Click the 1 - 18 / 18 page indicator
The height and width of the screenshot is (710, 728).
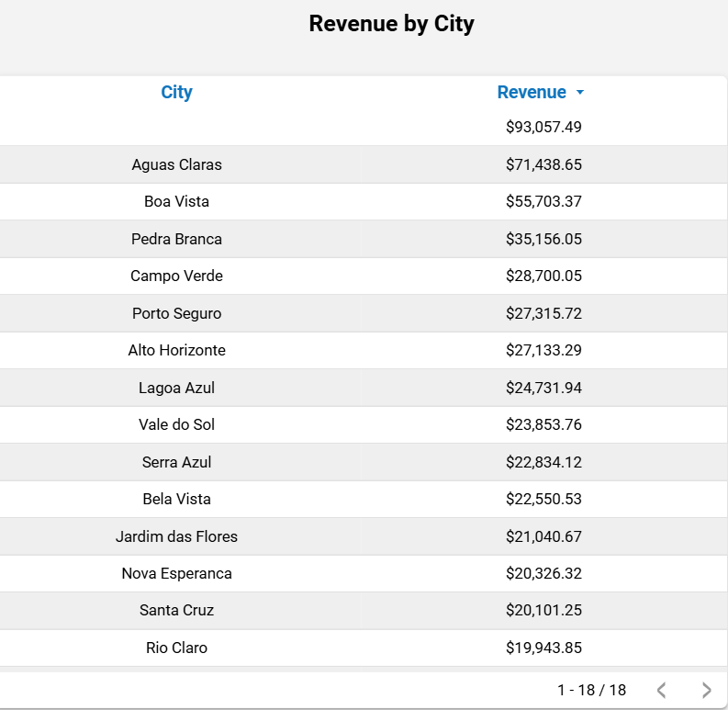click(x=591, y=690)
